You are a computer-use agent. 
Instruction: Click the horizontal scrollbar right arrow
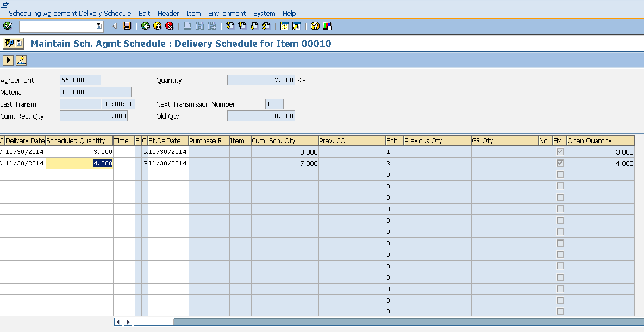coord(128,322)
